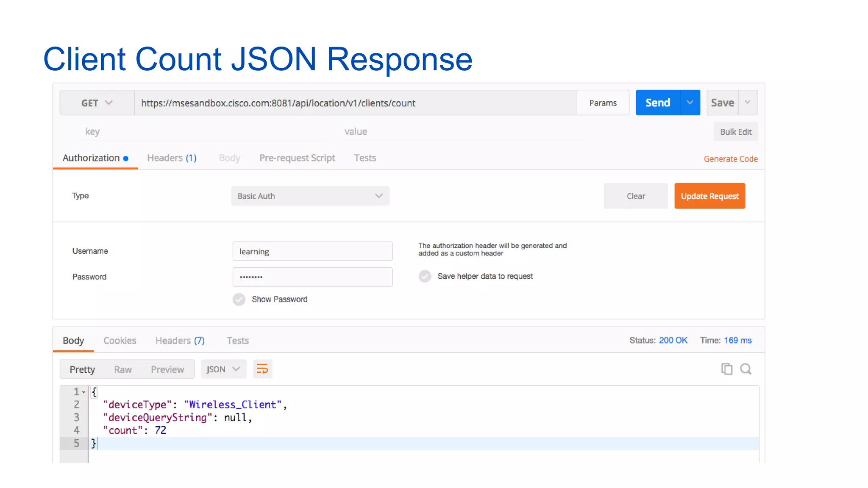Click the Save button

[x=723, y=103]
